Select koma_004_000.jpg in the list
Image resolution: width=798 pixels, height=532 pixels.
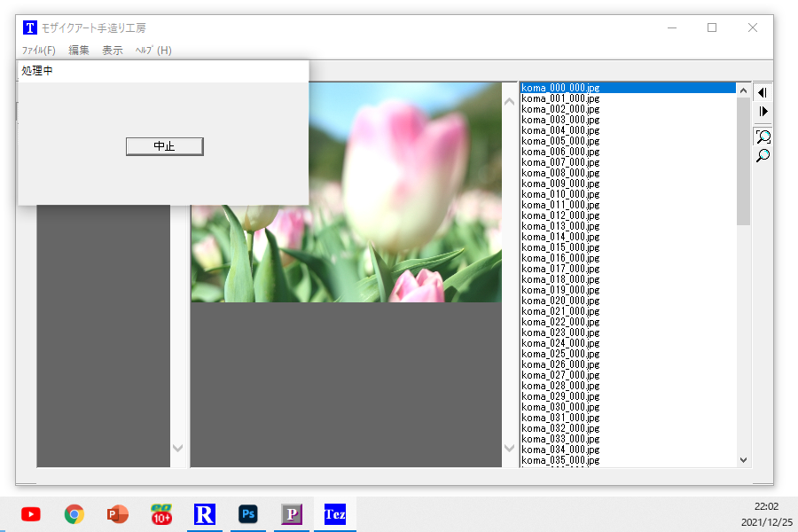(x=628, y=130)
